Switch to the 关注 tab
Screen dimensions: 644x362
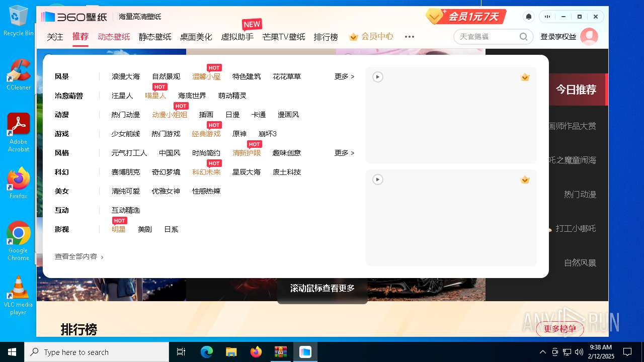[55, 37]
